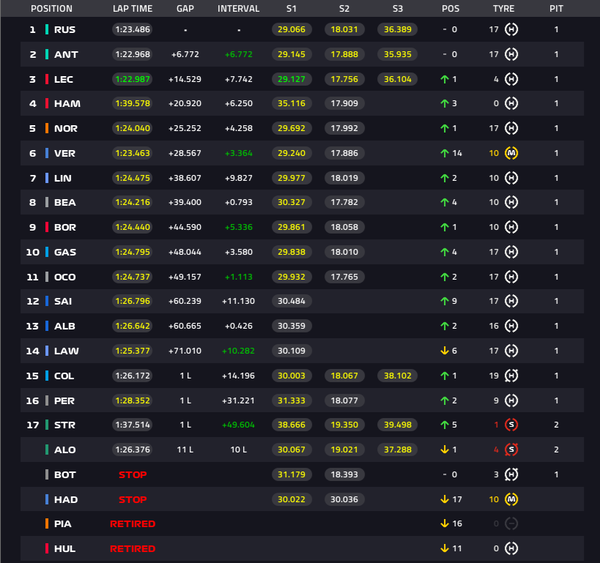Click the red STOP status for BOT
The height and width of the screenshot is (563, 600).
[132, 475]
